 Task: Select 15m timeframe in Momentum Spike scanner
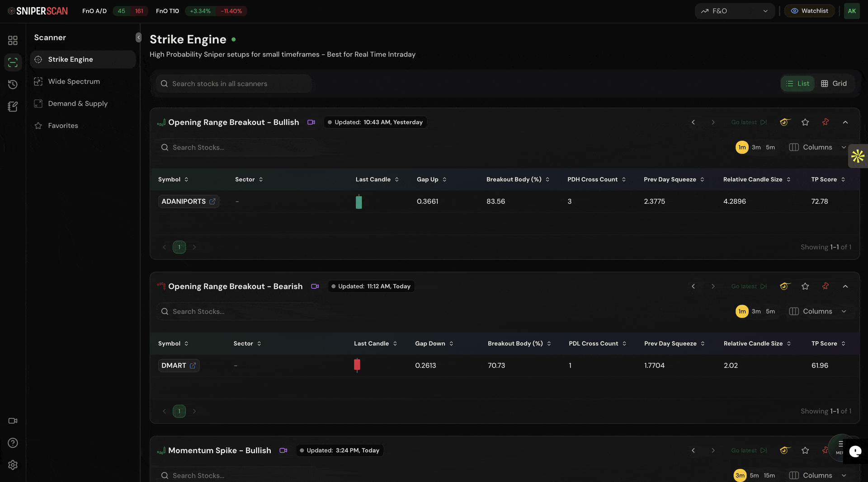point(769,476)
